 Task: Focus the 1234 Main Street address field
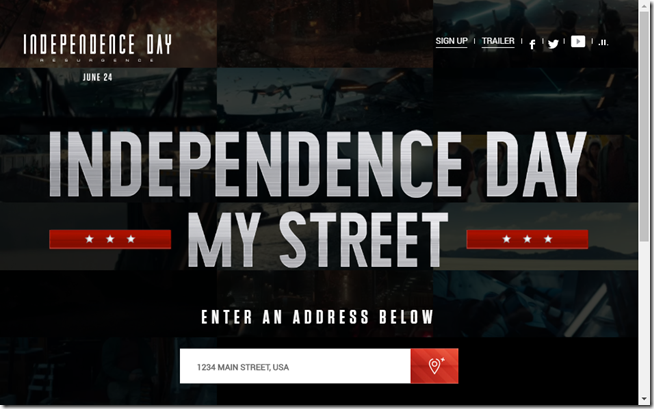coord(295,366)
